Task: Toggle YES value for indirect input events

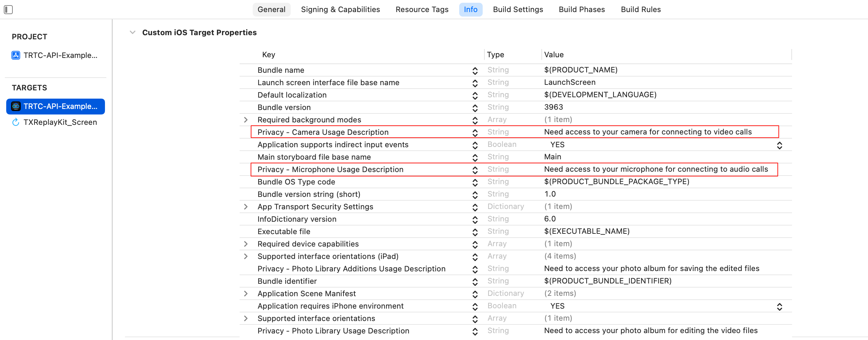Action: click(779, 145)
